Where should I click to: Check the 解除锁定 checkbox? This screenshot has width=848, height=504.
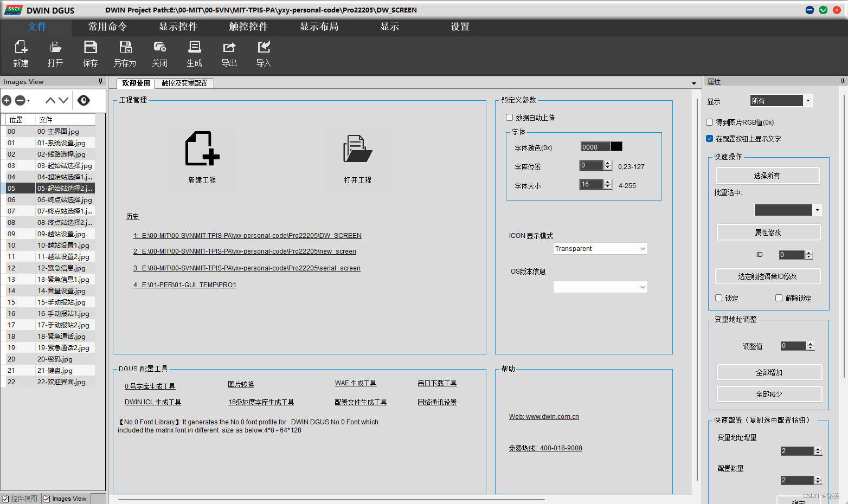tap(779, 298)
